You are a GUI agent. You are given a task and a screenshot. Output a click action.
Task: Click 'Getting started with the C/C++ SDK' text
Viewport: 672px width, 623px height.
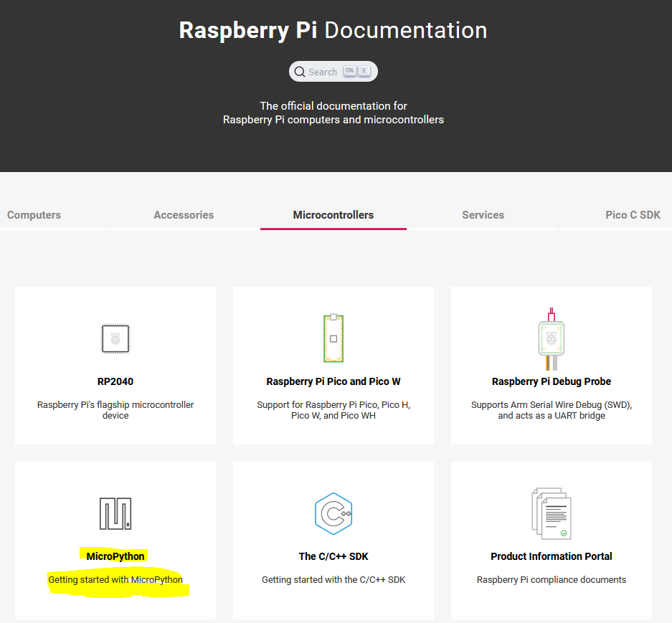point(333,580)
